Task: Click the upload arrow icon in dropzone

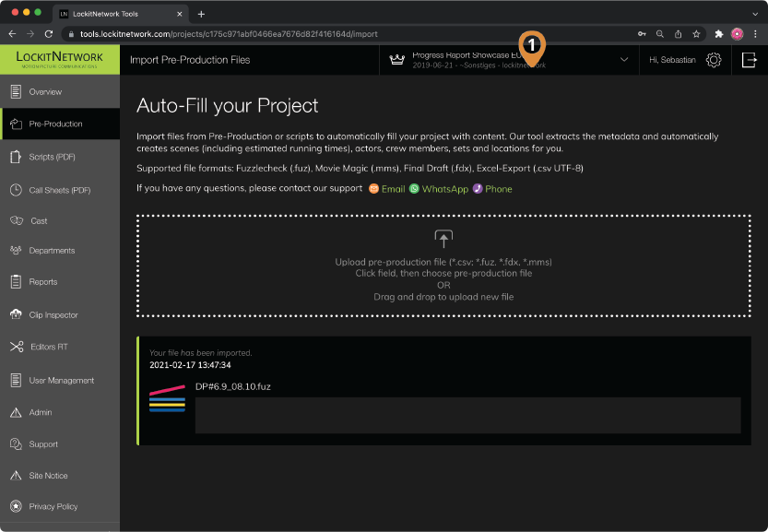Action: click(443, 239)
